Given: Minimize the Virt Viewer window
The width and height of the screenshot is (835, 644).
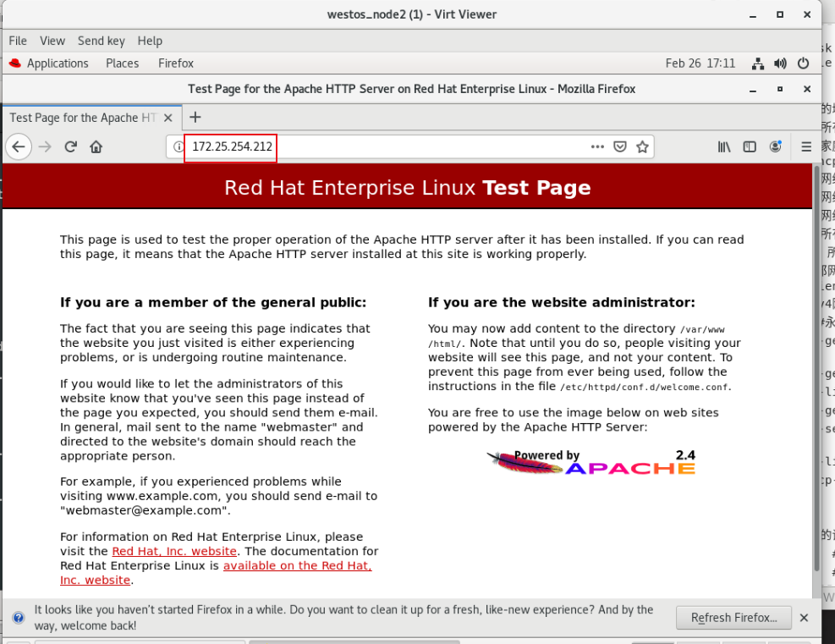Looking at the screenshot, I should click(752, 15).
